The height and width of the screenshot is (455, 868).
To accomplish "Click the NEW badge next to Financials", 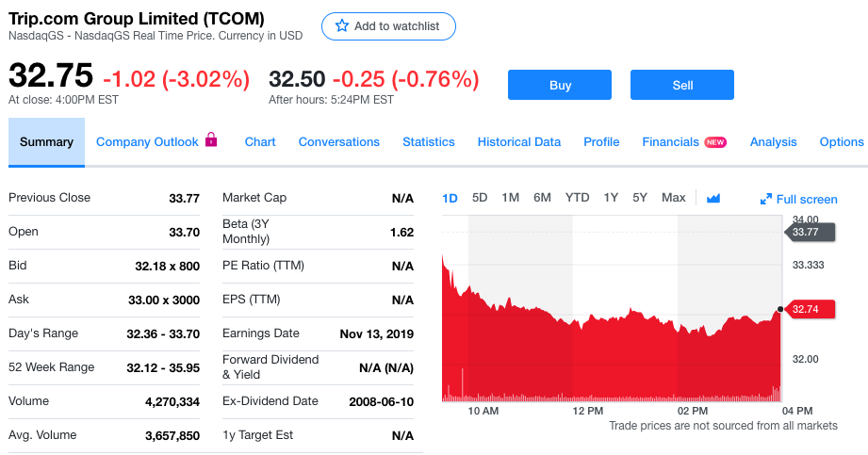I will coord(715,142).
